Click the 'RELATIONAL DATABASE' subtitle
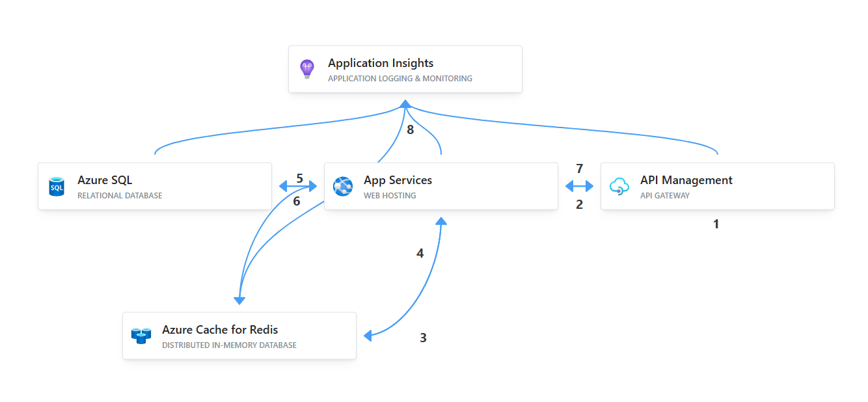Viewport: 868px width, 402px height. (x=120, y=196)
